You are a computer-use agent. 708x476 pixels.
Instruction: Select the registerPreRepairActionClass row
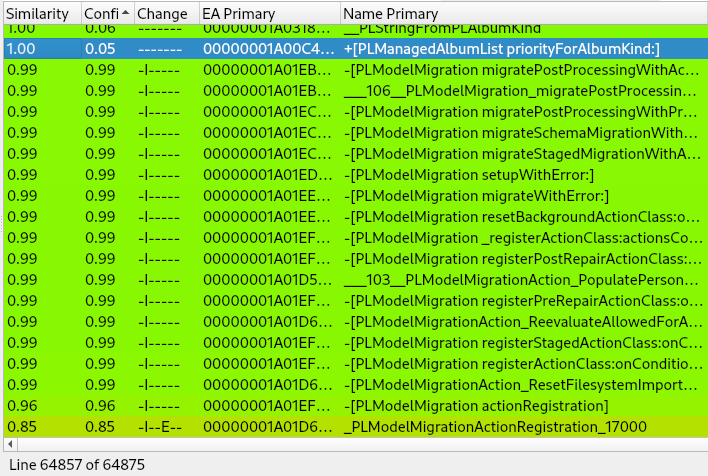coord(356,301)
